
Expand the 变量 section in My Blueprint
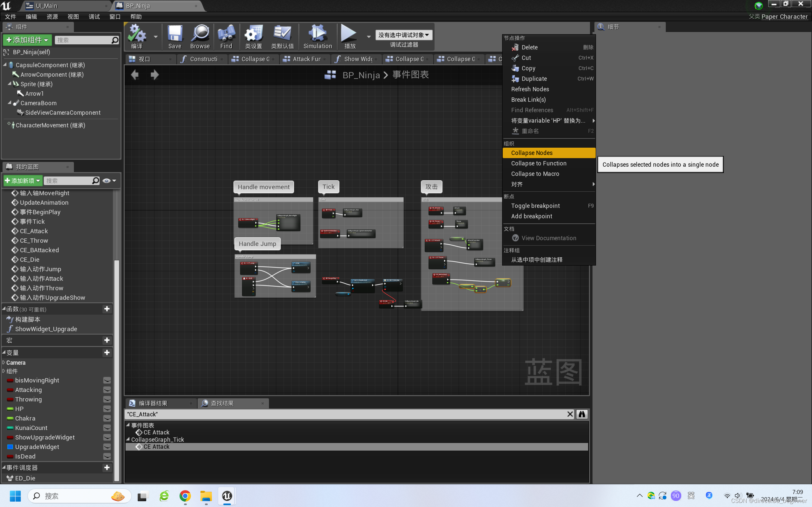[x=4, y=352]
